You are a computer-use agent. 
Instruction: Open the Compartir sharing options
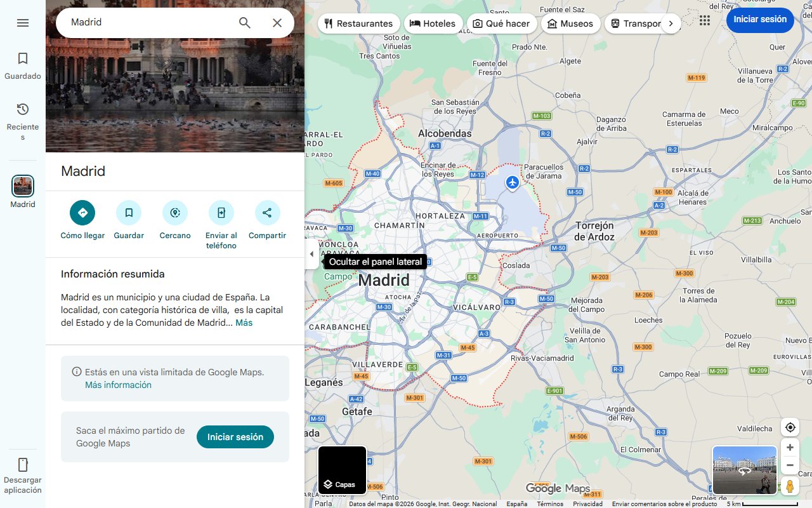pos(267,213)
